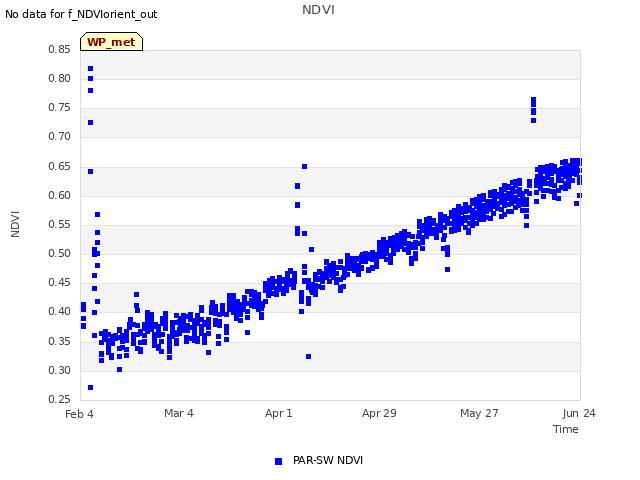This screenshot has height=480, width=640.
Task: Click the Jun 24 x-axis label
Action: 579,413
